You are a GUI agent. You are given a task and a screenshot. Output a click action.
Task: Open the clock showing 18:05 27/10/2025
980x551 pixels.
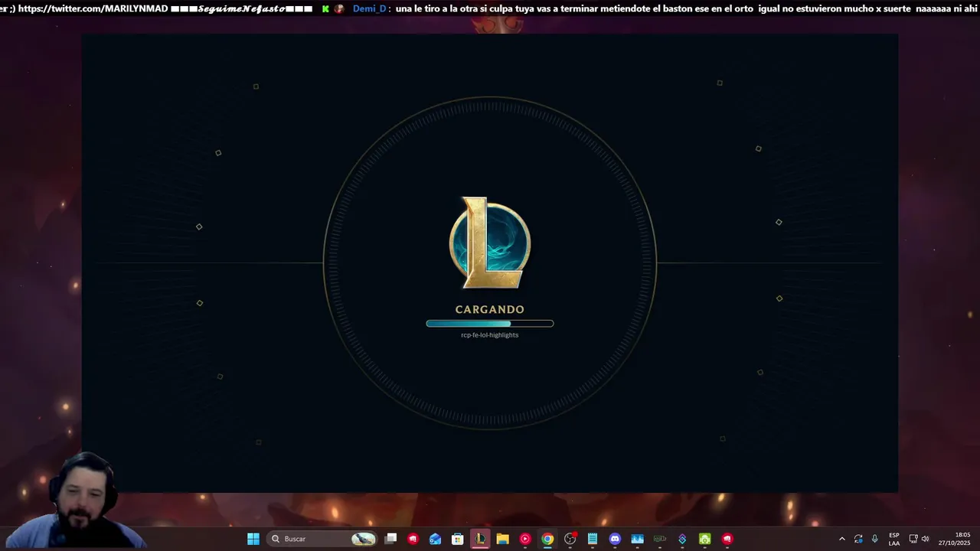pyautogui.click(x=955, y=539)
